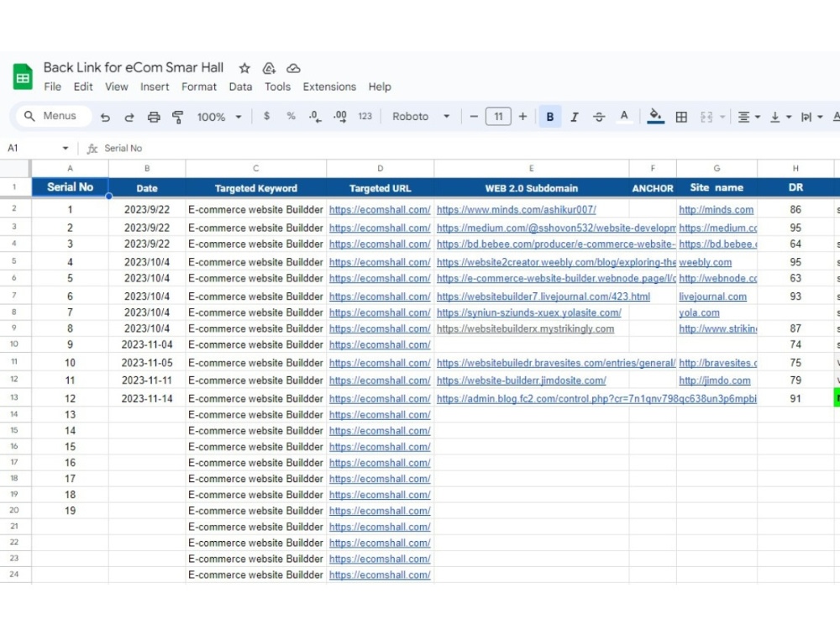
Task: Toggle strikethrough formatting
Action: tap(599, 117)
